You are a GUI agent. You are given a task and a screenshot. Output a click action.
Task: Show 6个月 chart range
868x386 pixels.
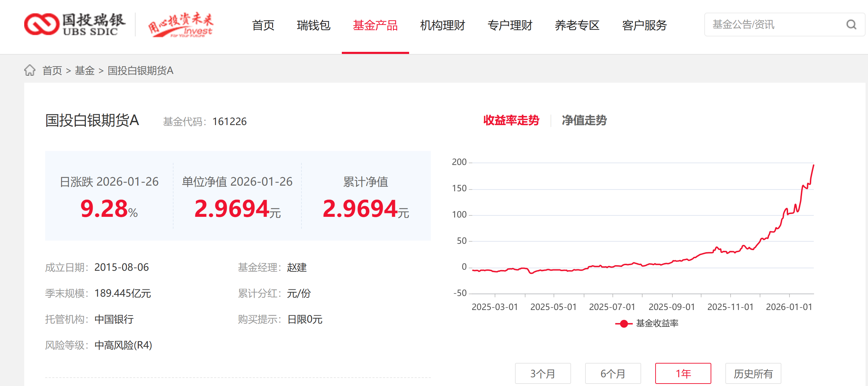click(x=613, y=373)
